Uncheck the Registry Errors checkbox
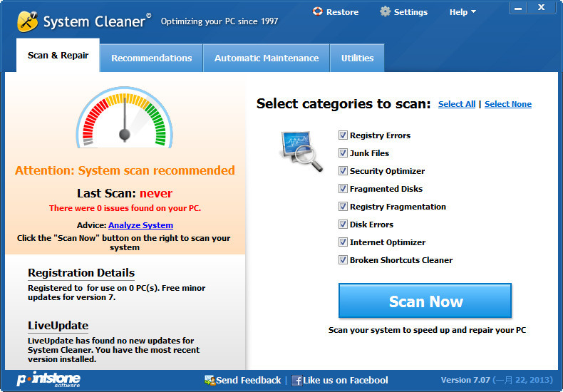 (343, 135)
